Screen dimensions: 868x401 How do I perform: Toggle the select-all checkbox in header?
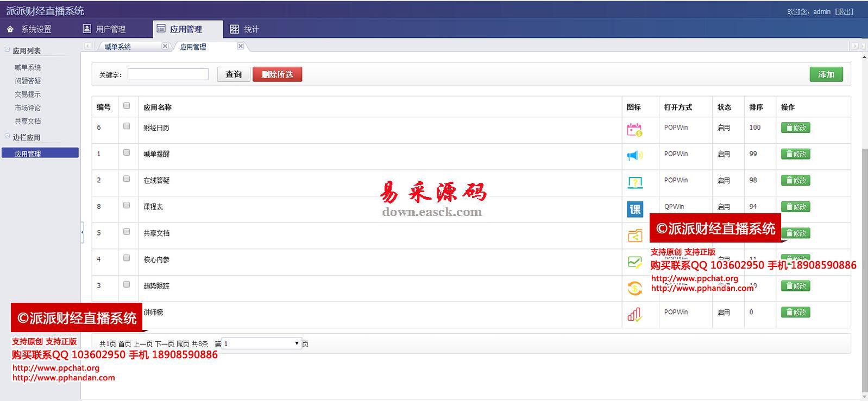click(127, 106)
